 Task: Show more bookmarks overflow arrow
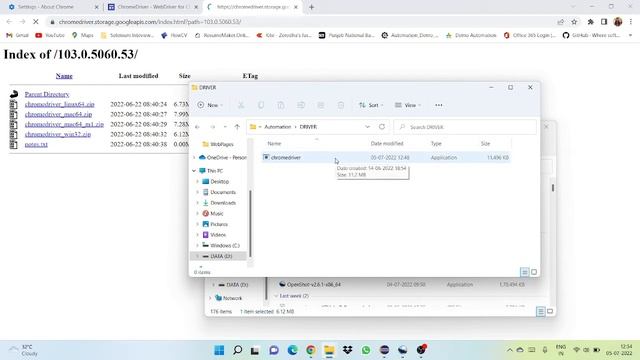[x=630, y=36]
